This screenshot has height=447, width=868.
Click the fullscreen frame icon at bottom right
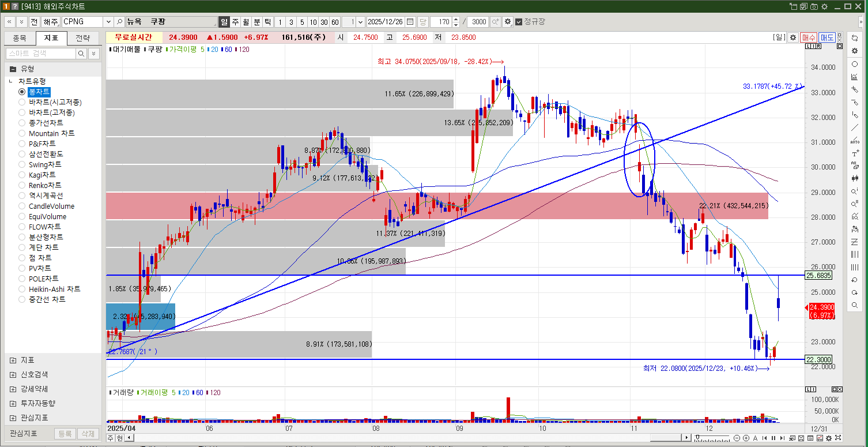point(838,438)
